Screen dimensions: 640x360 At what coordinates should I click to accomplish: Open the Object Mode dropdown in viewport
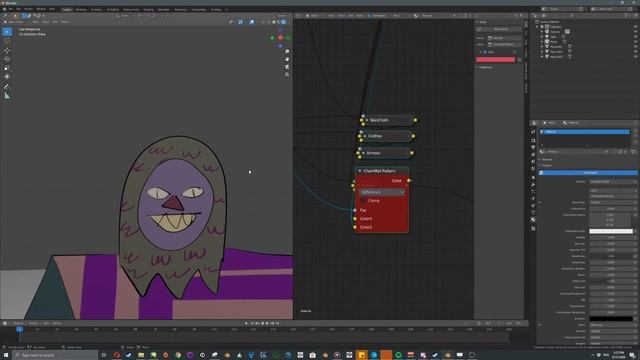point(16,22)
